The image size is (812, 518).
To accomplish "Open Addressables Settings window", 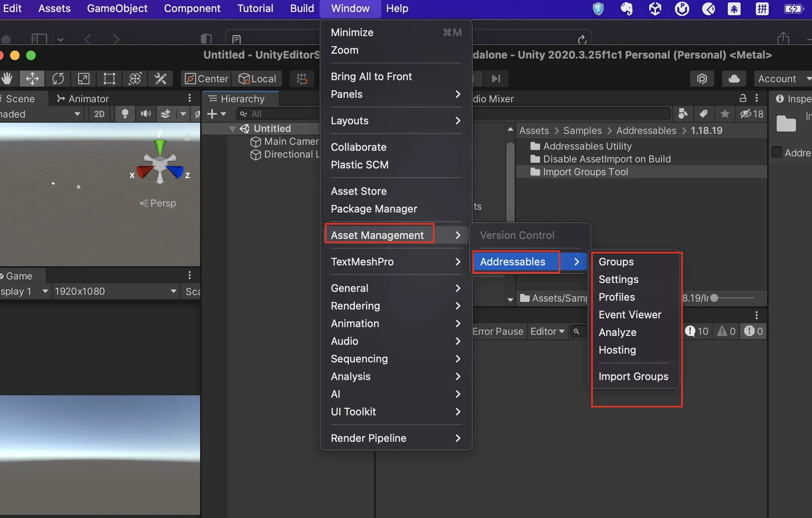I will point(618,279).
